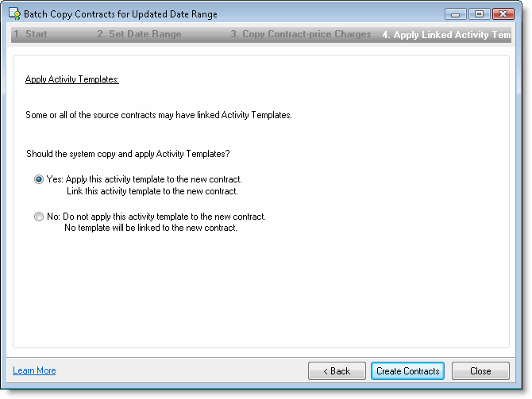
Task: Click the 'No: Do not apply' option label
Action: [x=156, y=217]
